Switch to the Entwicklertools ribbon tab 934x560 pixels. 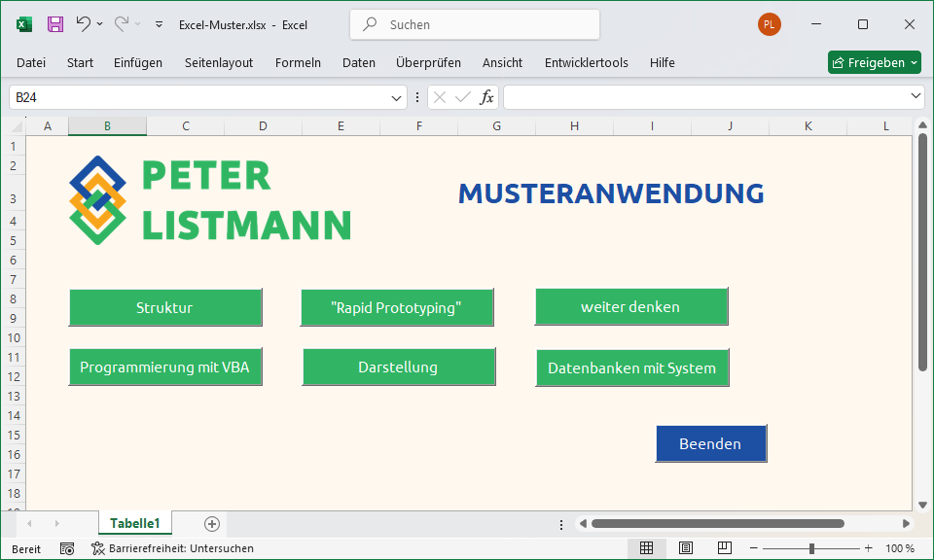(x=586, y=62)
